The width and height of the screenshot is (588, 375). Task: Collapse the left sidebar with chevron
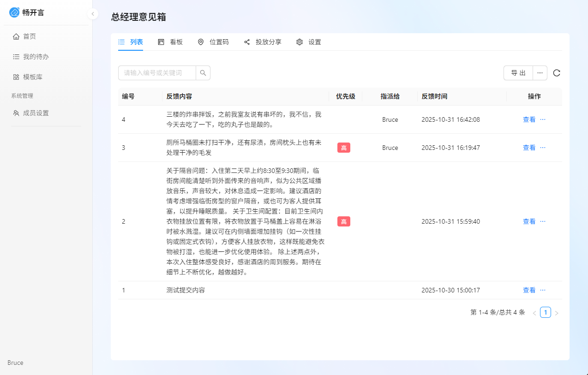point(93,14)
